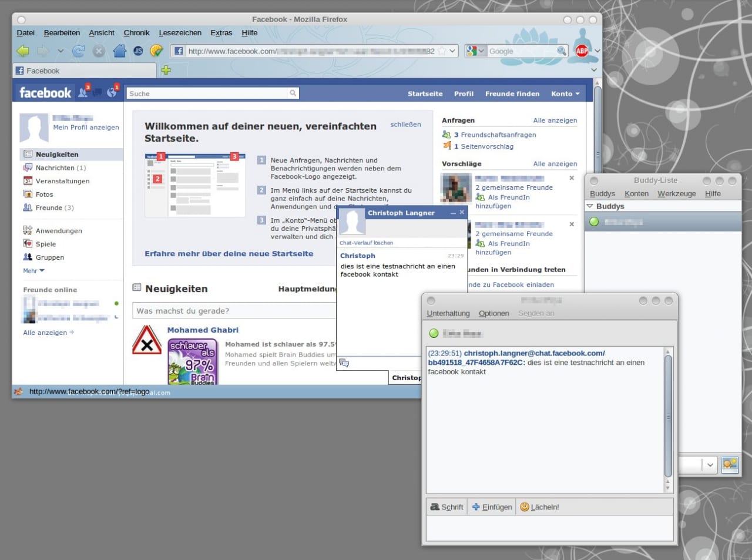
Task: Go back with the green back arrow
Action: (23, 51)
